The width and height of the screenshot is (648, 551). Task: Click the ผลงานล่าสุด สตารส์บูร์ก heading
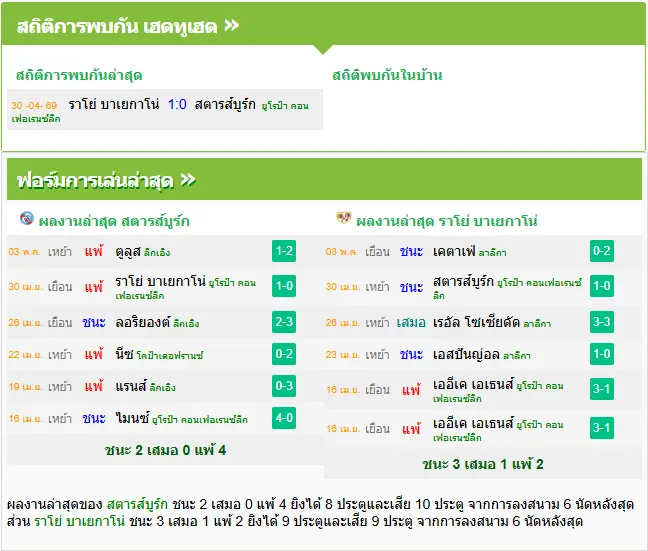(x=114, y=221)
